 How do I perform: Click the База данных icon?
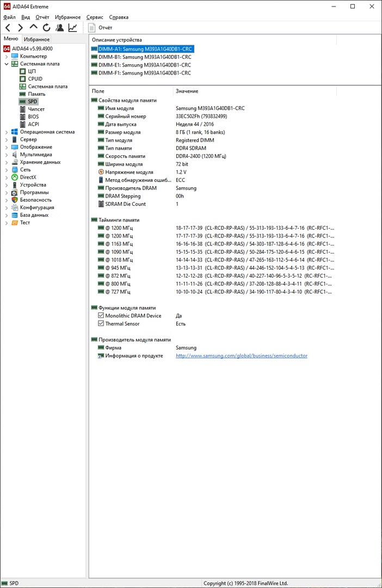pos(15,215)
